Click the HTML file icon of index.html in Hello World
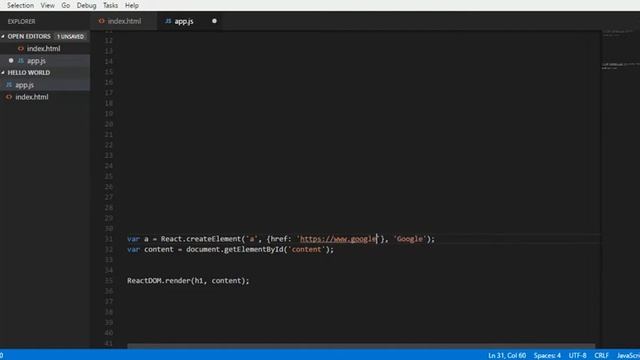 tap(9, 97)
